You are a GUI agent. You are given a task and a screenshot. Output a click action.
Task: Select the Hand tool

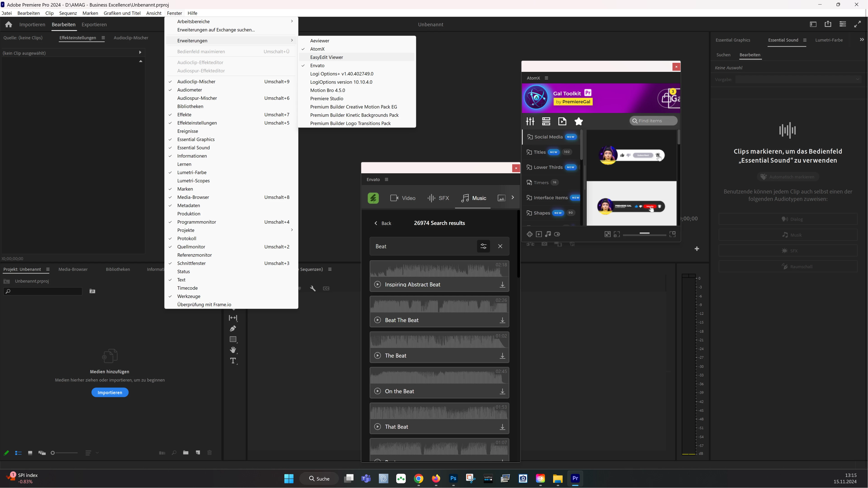click(233, 350)
